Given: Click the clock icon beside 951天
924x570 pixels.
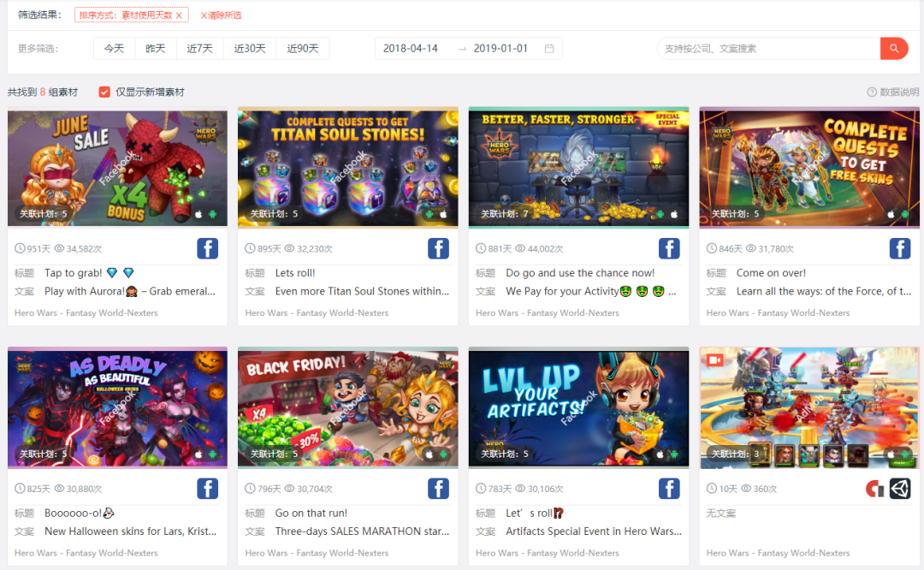Looking at the screenshot, I should click(20, 249).
